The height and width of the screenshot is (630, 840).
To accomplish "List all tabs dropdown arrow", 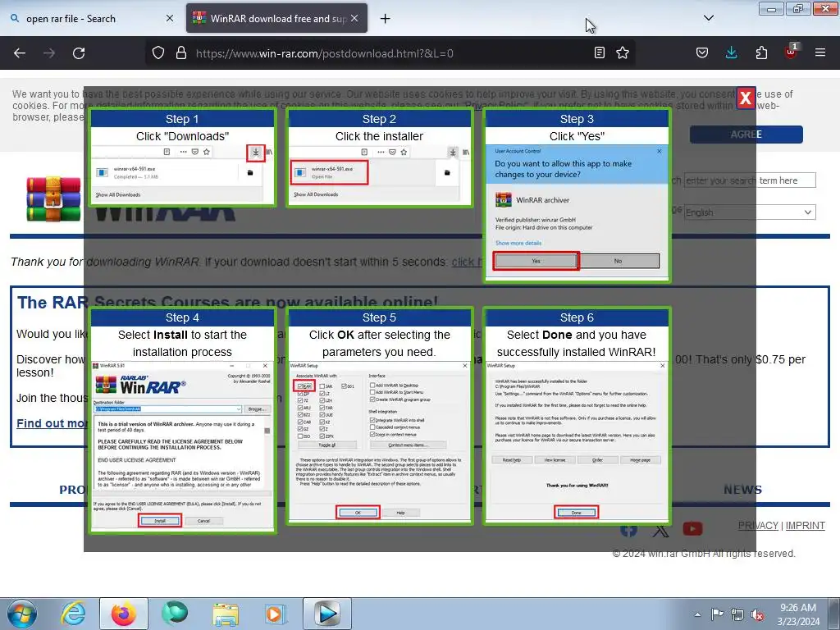I will point(708,18).
